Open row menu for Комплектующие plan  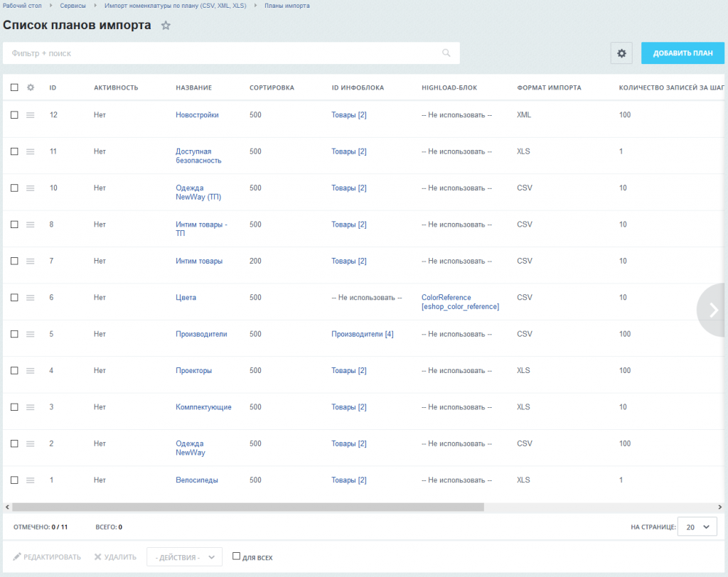[30, 407]
